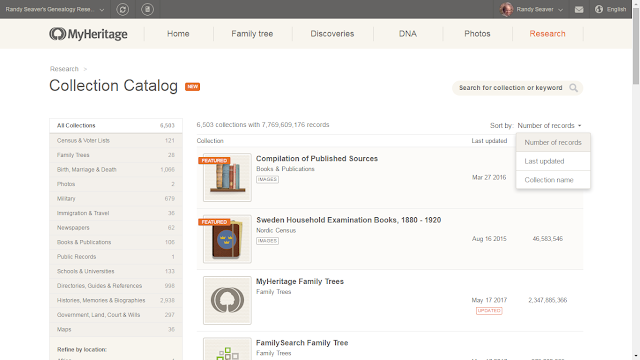Click the date Mar 27 2016
This screenshot has height=360, width=640.
click(489, 178)
